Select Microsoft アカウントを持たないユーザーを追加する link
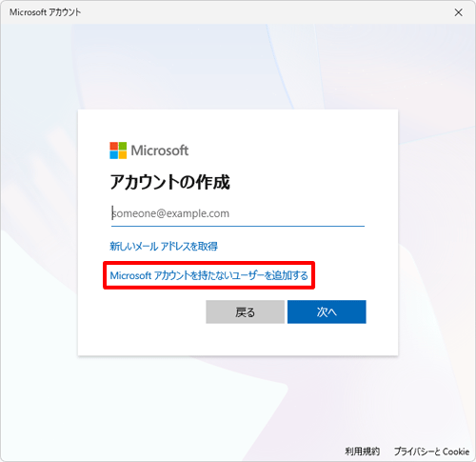Viewport: 476px width, 462px height. [208, 275]
